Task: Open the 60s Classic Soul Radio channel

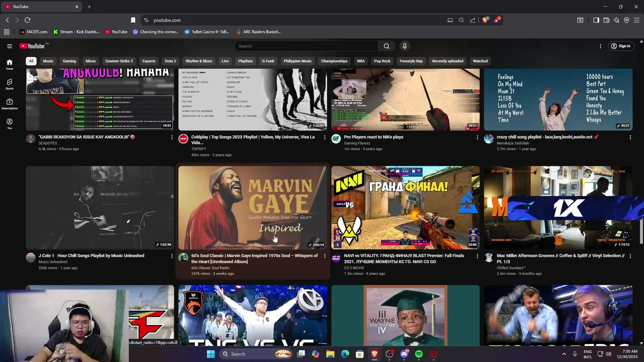Action: tap(210, 268)
